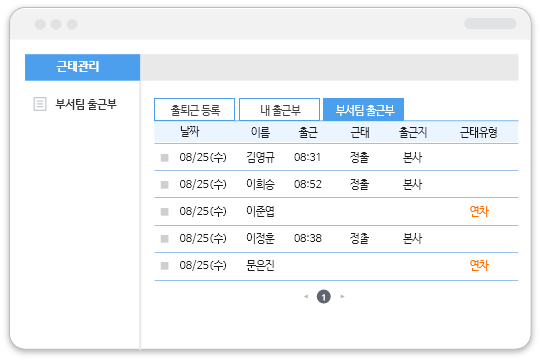This screenshot has width=541, height=361.
Task: Click the document icon beside 부서팀 출근부
Action: click(40, 104)
